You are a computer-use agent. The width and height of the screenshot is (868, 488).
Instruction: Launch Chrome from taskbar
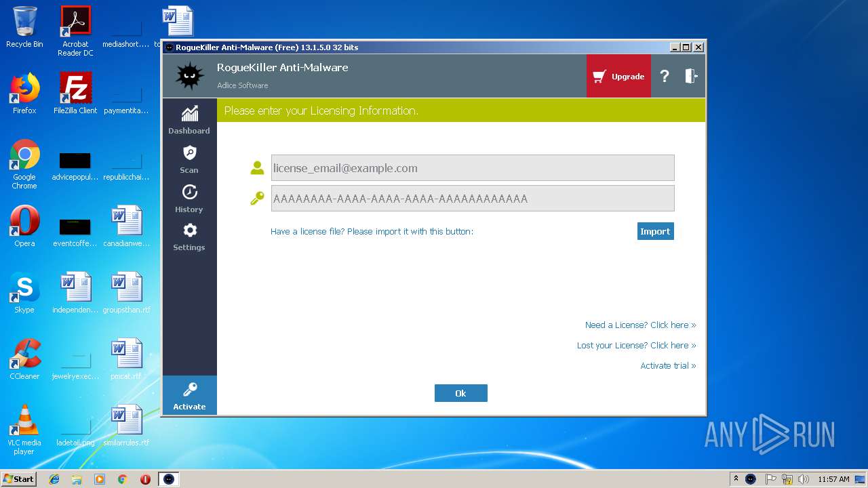[122, 479]
